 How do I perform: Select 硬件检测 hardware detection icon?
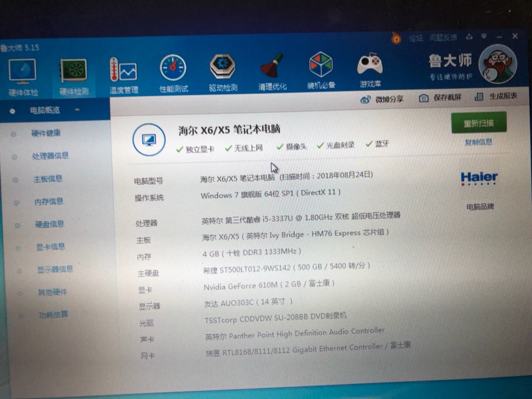point(73,77)
